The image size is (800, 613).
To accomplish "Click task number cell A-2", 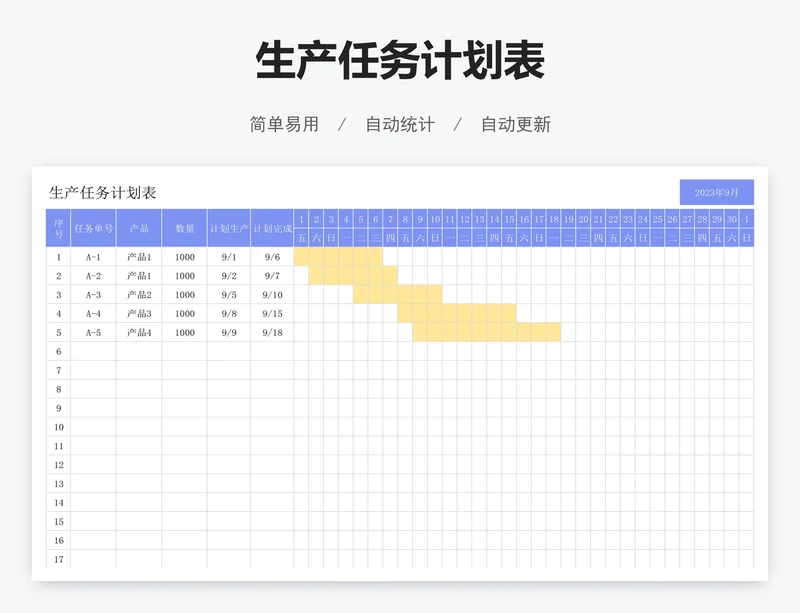I will point(93,276).
